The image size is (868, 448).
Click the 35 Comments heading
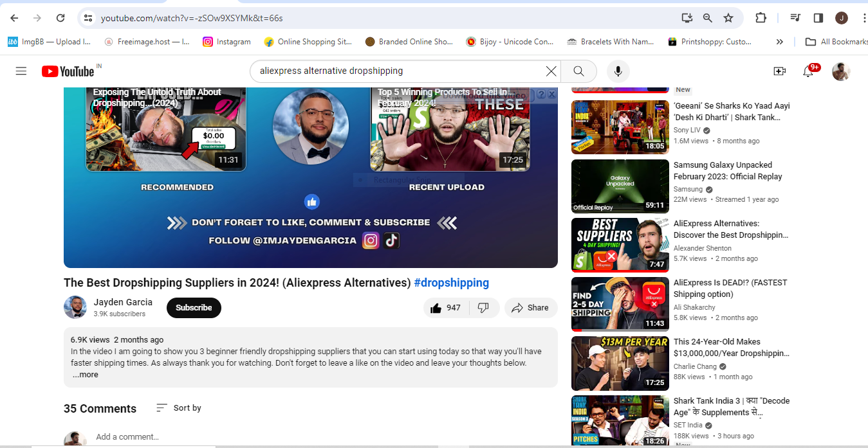point(100,409)
